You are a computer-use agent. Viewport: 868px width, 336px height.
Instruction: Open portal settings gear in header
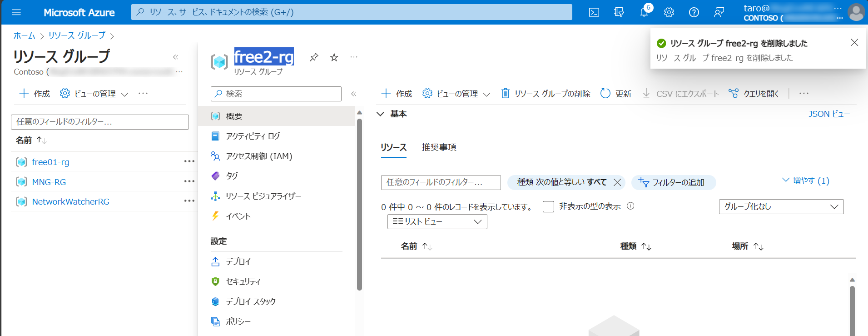pos(669,12)
